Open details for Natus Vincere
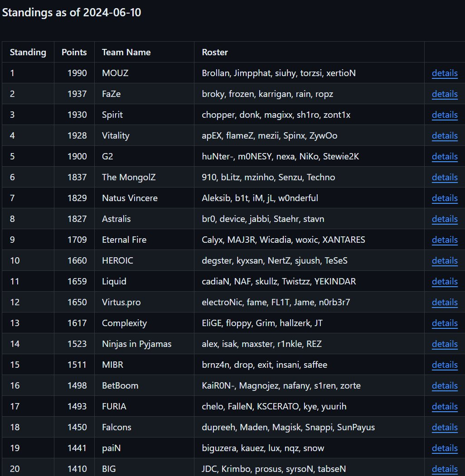Image resolution: width=465 pixels, height=476 pixels. (444, 198)
